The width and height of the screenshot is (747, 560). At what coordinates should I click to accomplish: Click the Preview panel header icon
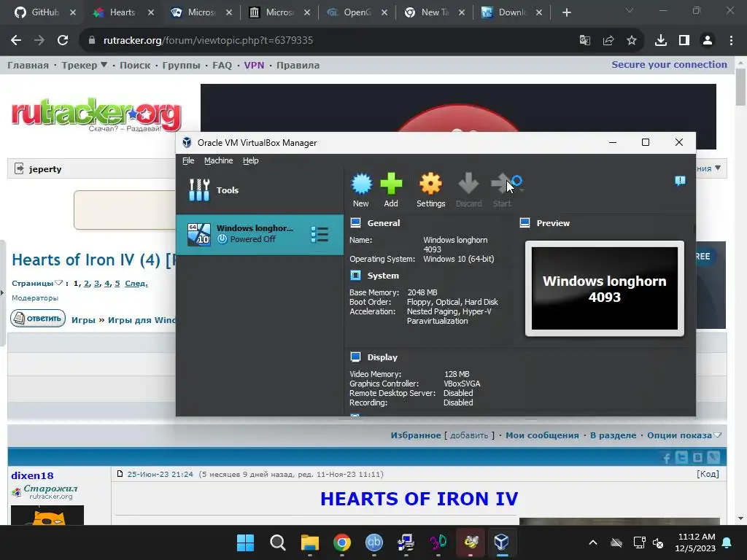(x=525, y=223)
